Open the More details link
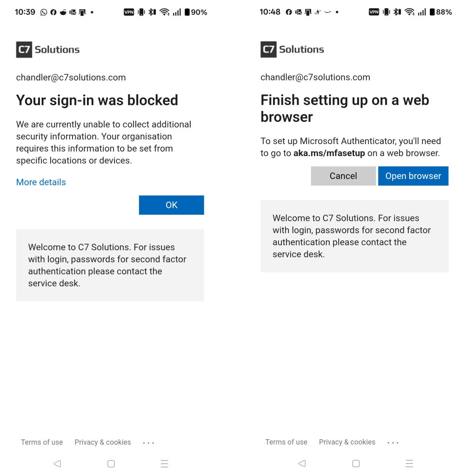 click(x=41, y=182)
